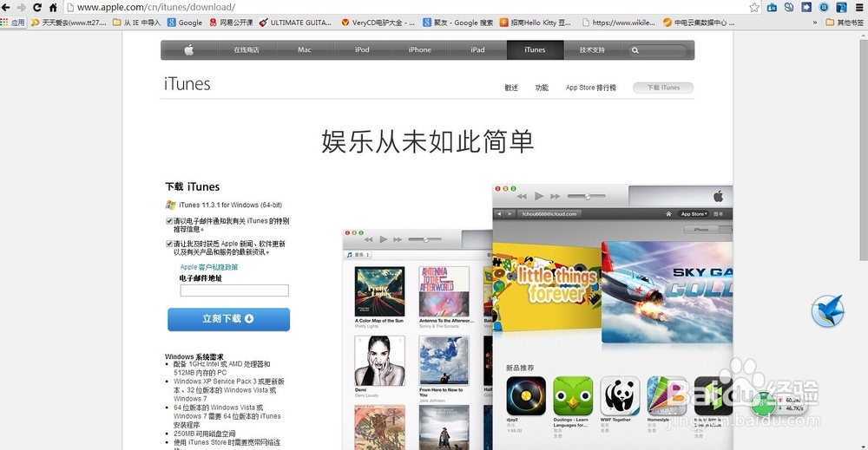The width and height of the screenshot is (868, 450).
Task: Open the iPhone navigation tab
Action: tap(419, 49)
